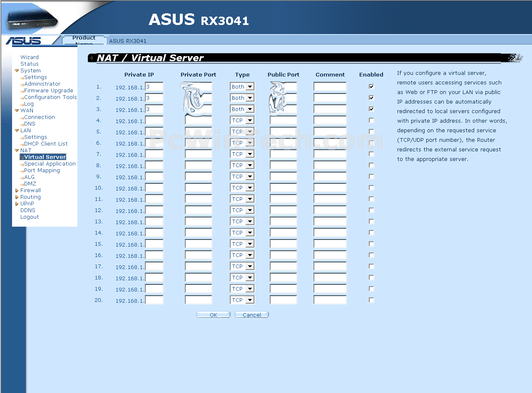
Task: Click the 'Public Port' column header
Action: coord(283,75)
